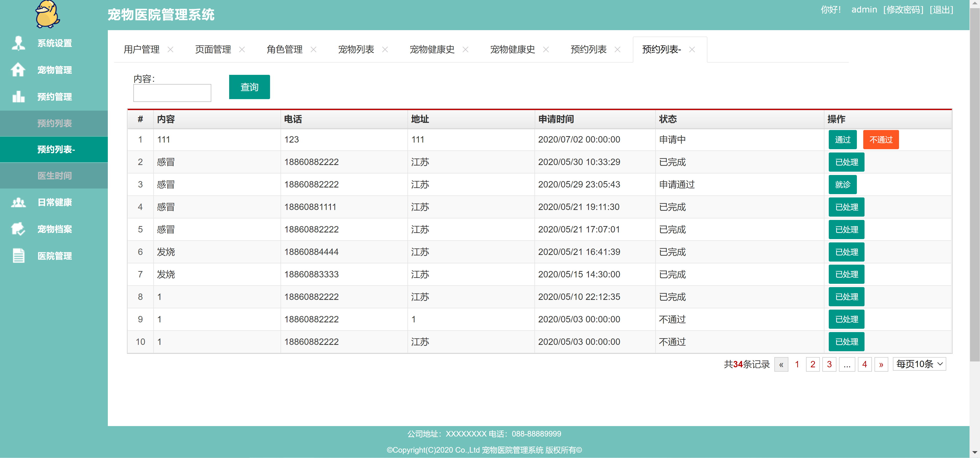Select the 宠物管理 house icon in sidebar
Viewport: 980px width, 458px height.
pyautogui.click(x=18, y=70)
